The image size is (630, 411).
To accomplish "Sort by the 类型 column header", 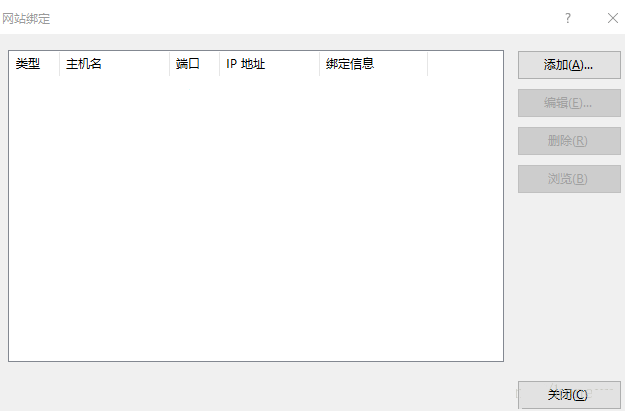I will (28, 64).
